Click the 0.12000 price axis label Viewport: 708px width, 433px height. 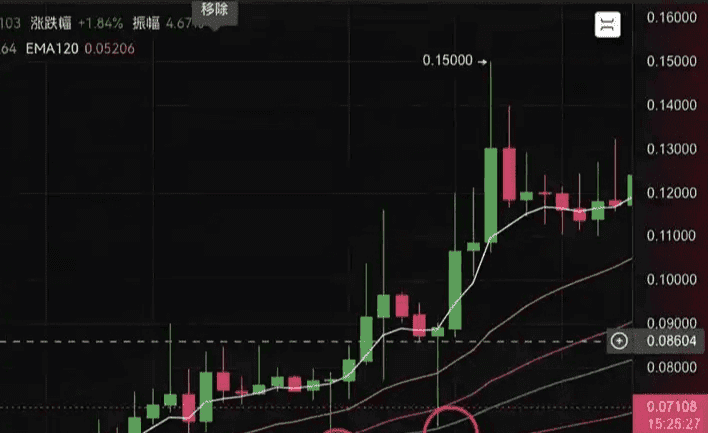671,193
